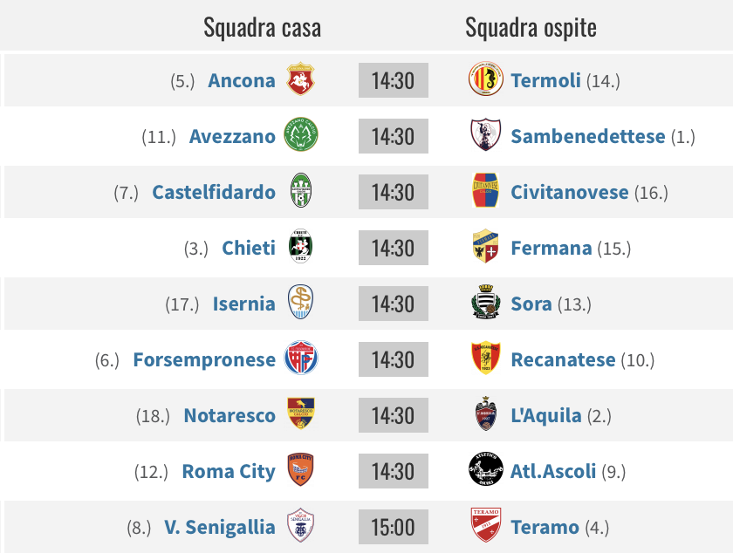Click the Ancona–Termoli 14:30 time box
733x560 pixels.
click(x=394, y=80)
